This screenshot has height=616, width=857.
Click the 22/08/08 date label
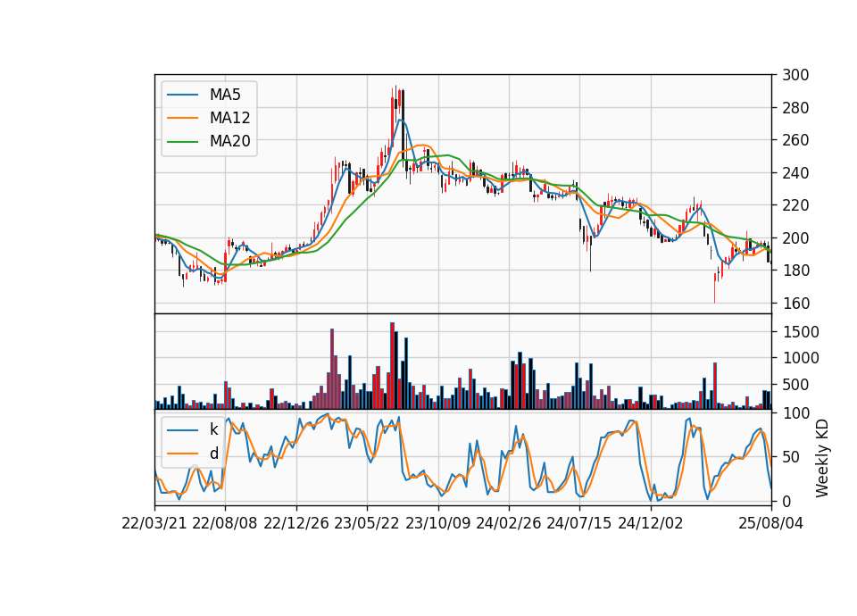click(225, 523)
